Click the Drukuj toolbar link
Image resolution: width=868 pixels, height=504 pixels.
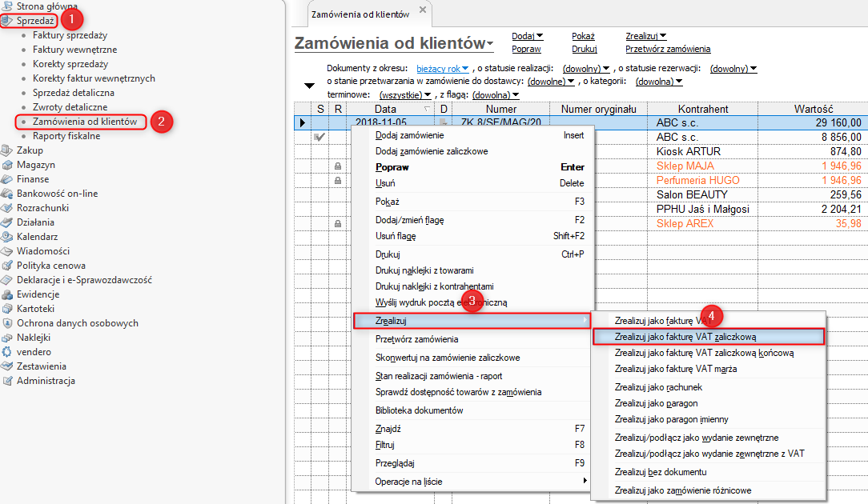tap(584, 50)
